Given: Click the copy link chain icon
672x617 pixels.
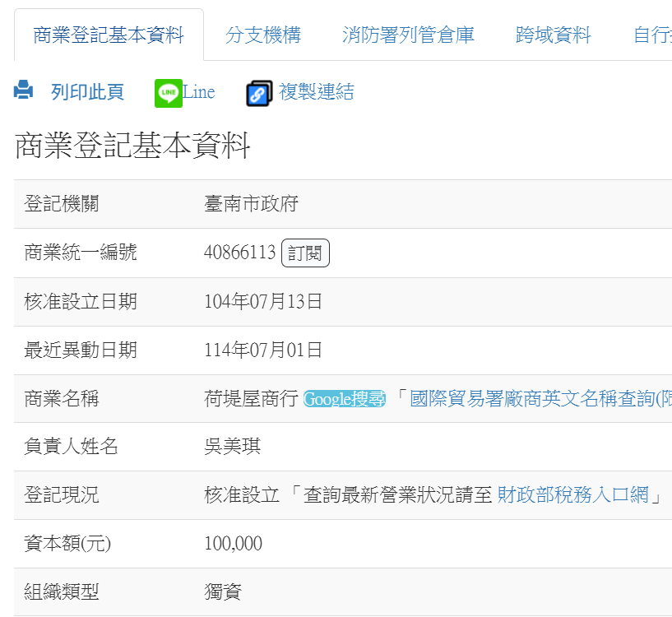Looking at the screenshot, I should [259, 93].
